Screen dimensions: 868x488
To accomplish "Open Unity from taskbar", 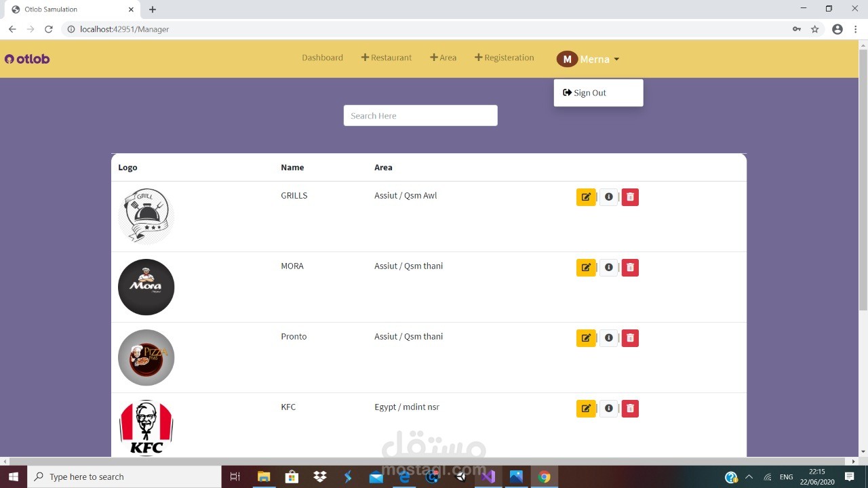I will pos(460,476).
